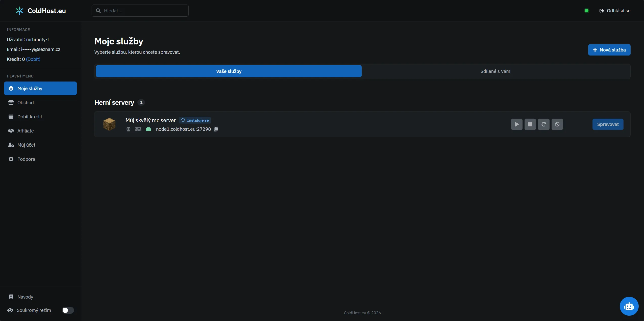The height and width of the screenshot is (321, 644).
Task: Click Spravovat to manage the server
Action: 608,124
